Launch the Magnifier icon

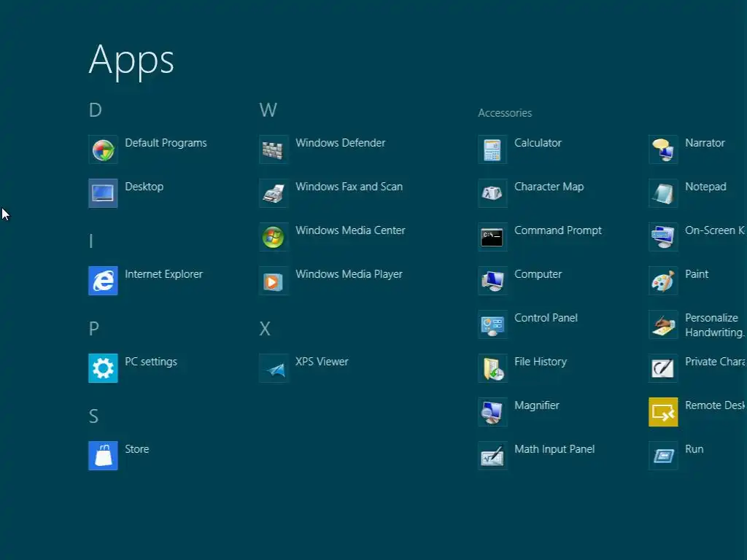492,412
